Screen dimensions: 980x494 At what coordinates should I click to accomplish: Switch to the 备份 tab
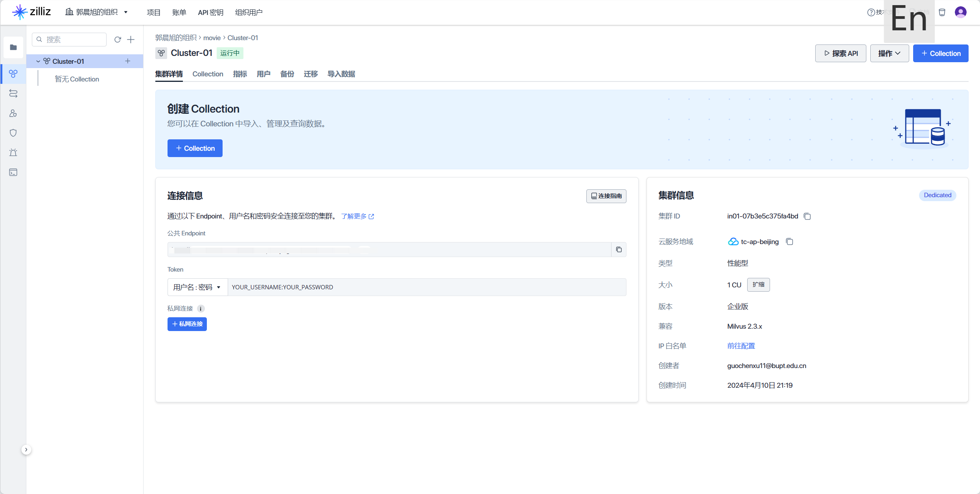pyautogui.click(x=287, y=74)
